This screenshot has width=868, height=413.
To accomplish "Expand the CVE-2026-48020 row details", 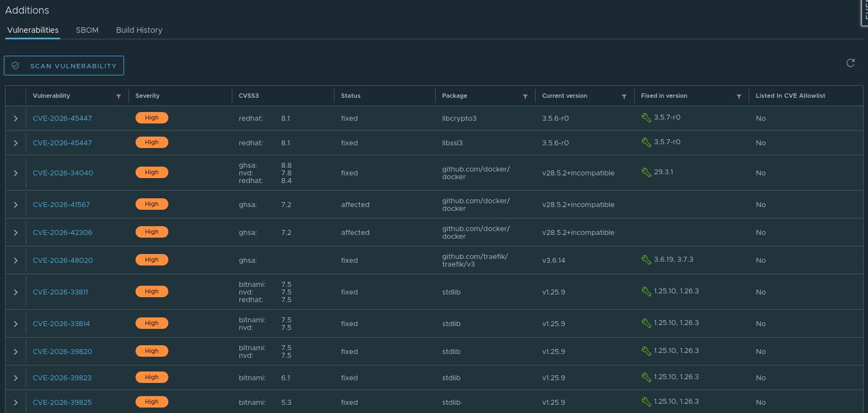I will pos(16,260).
